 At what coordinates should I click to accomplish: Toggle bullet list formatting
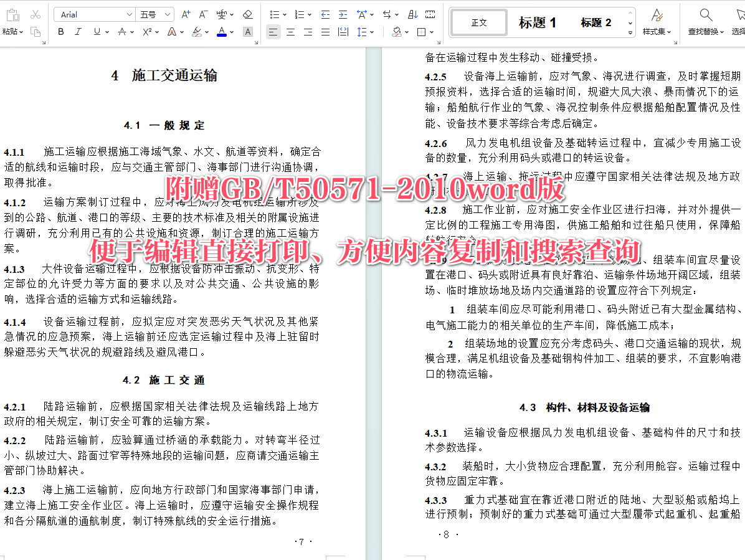point(275,14)
